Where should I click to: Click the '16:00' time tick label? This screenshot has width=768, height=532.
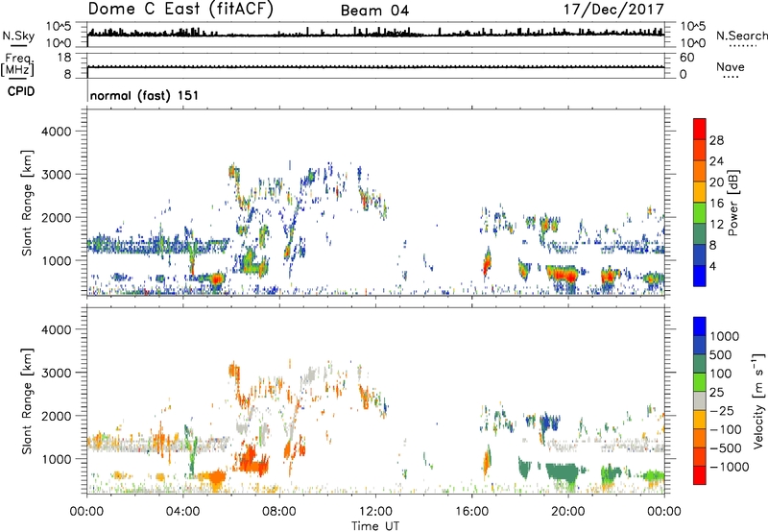coord(471,512)
